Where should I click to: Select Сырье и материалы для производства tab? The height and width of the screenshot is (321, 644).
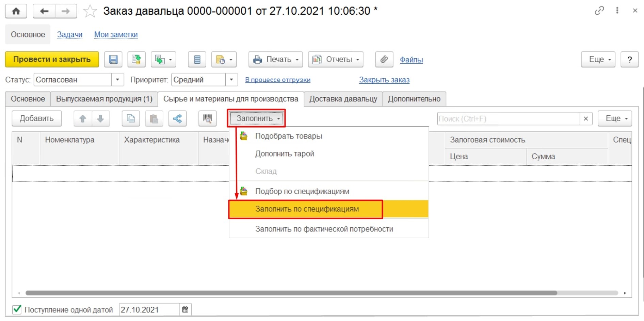[x=231, y=99]
